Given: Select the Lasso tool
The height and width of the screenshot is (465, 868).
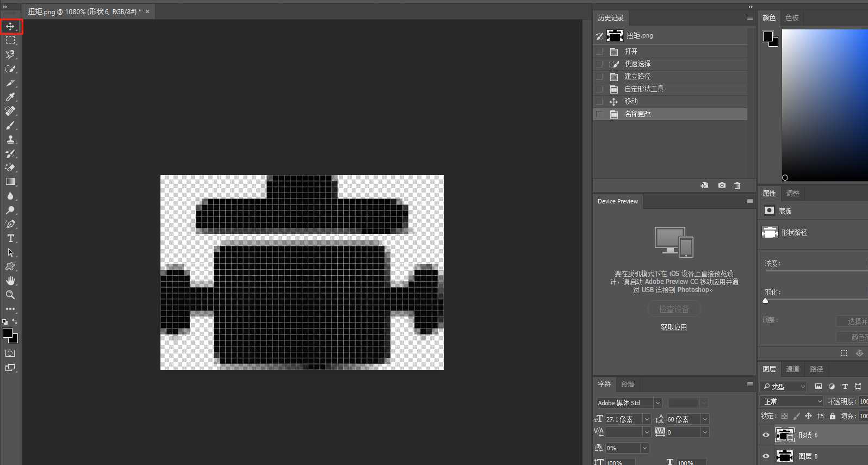Looking at the screenshot, I should (x=10, y=54).
